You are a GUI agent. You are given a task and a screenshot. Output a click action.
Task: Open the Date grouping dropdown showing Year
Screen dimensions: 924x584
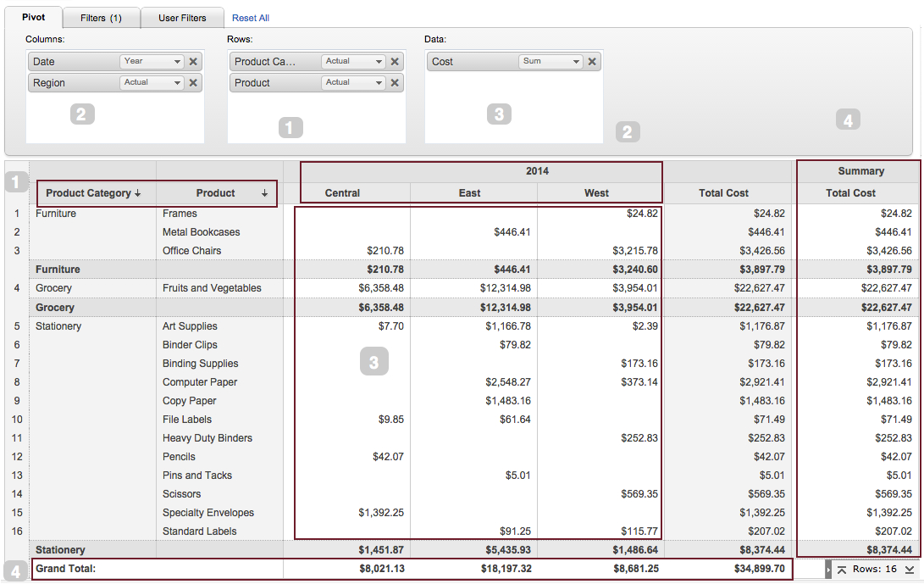(152, 62)
